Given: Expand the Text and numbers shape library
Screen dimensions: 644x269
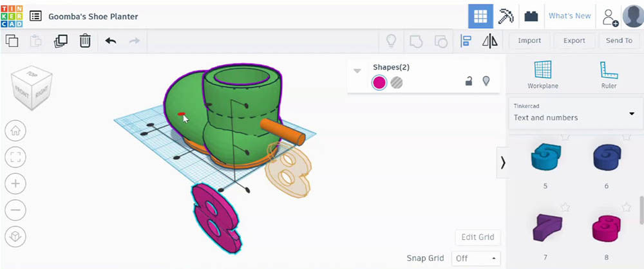Looking at the screenshot, I should (x=574, y=113).
